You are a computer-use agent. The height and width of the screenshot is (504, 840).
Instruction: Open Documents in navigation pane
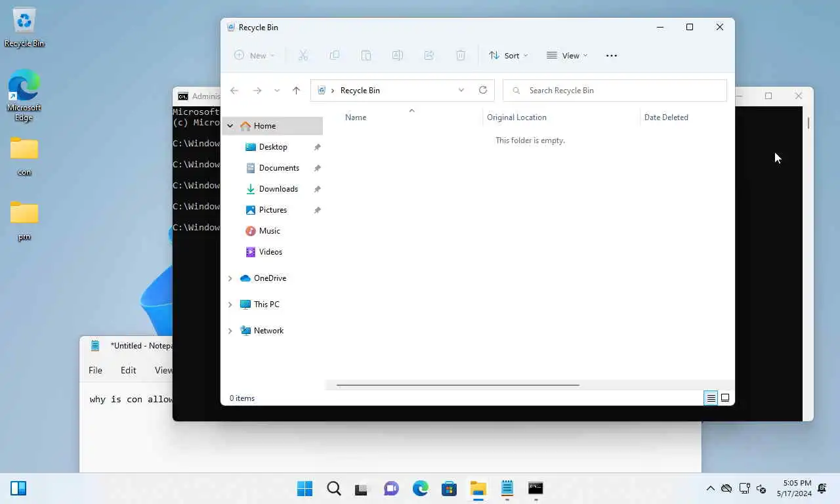[272, 168]
